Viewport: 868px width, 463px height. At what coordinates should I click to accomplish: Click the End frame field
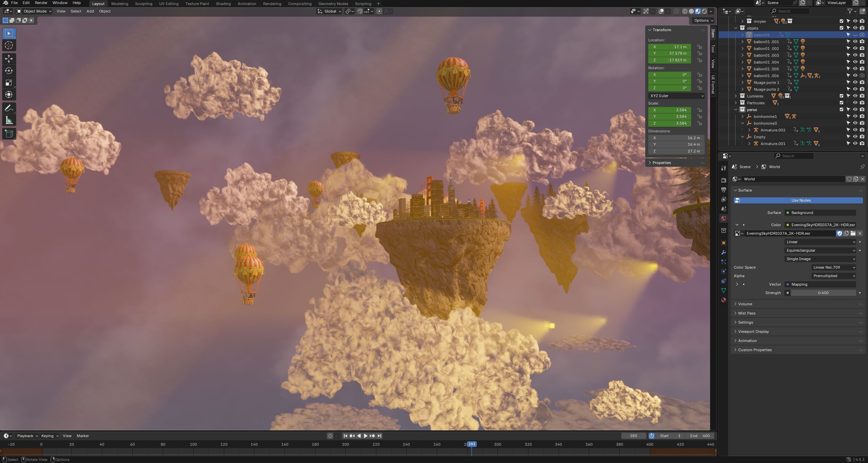pyautogui.click(x=700, y=436)
